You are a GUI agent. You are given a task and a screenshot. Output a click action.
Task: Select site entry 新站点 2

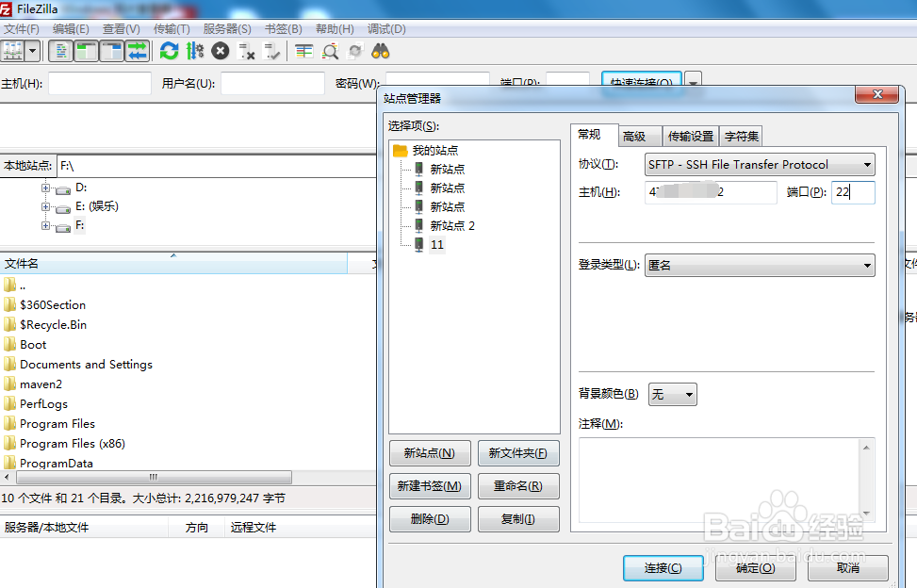[x=452, y=225]
